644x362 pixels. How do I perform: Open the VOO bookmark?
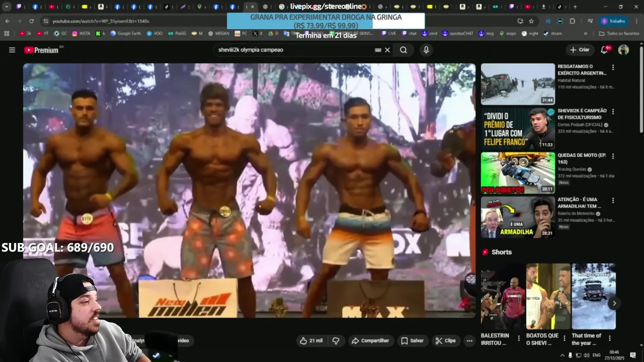(x=154, y=33)
